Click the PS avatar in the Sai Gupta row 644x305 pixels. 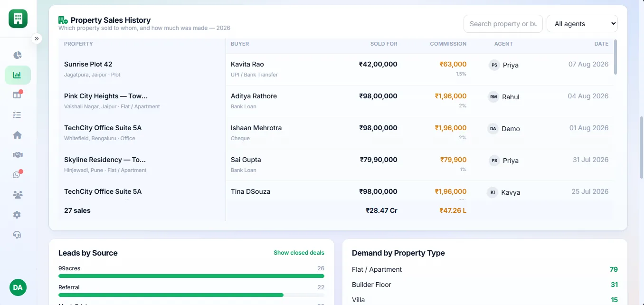tap(494, 161)
